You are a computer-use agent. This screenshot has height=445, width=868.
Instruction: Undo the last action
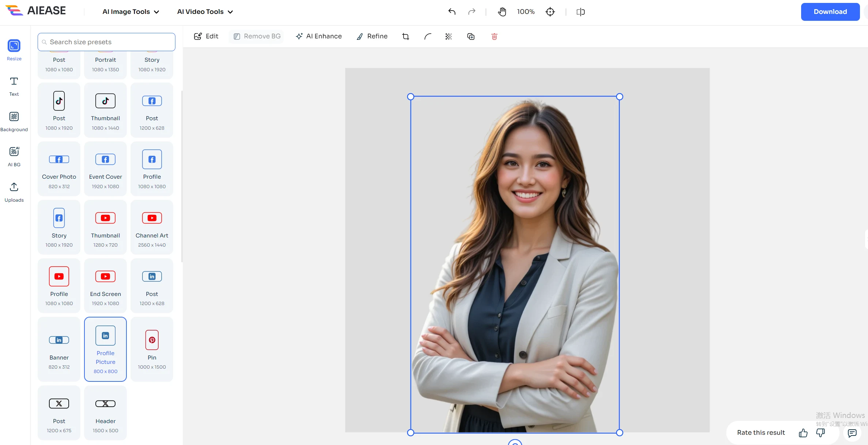[452, 12]
